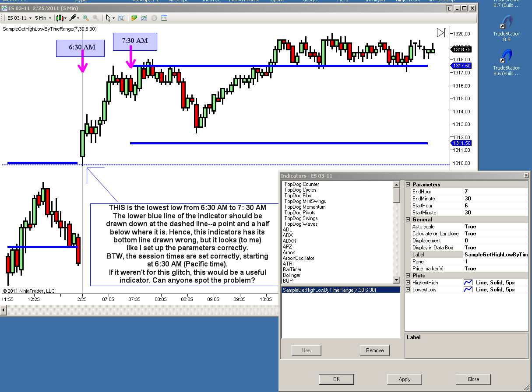Open the chart style candlestick icon
This screenshot has height=392, width=532.
[60, 18]
